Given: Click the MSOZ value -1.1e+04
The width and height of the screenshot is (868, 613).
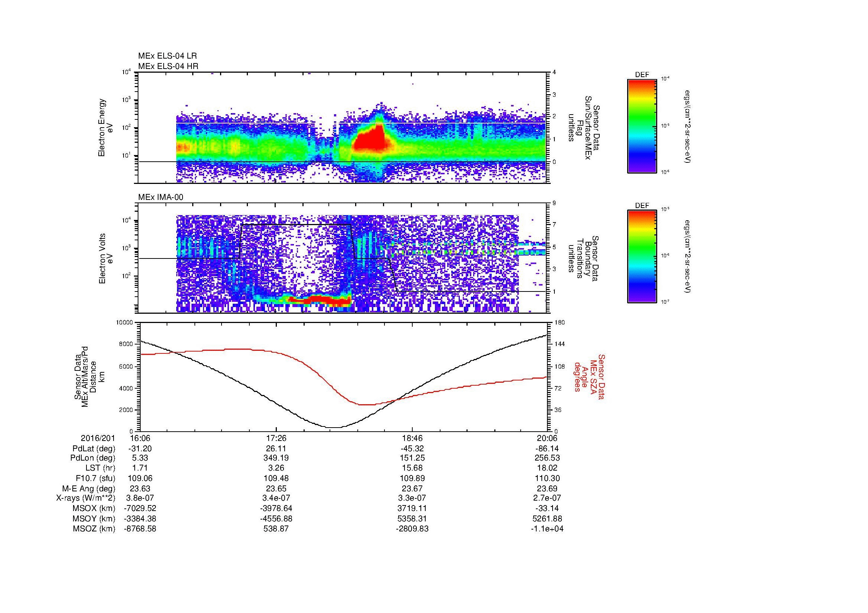Looking at the screenshot, I should (547, 529).
